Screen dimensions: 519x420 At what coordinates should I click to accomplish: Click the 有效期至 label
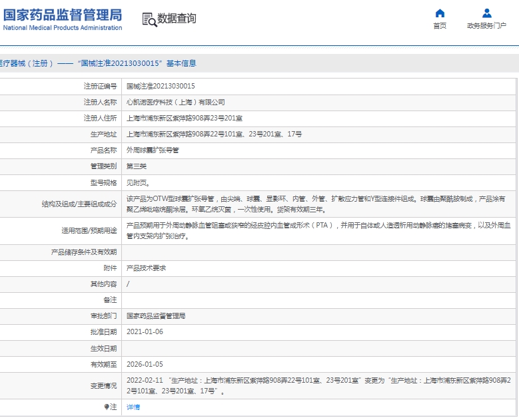(x=103, y=364)
